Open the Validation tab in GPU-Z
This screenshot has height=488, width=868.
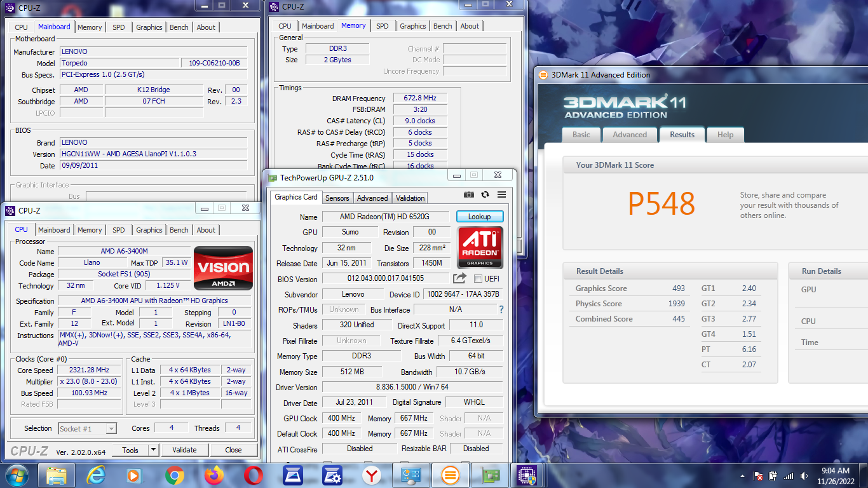point(410,198)
